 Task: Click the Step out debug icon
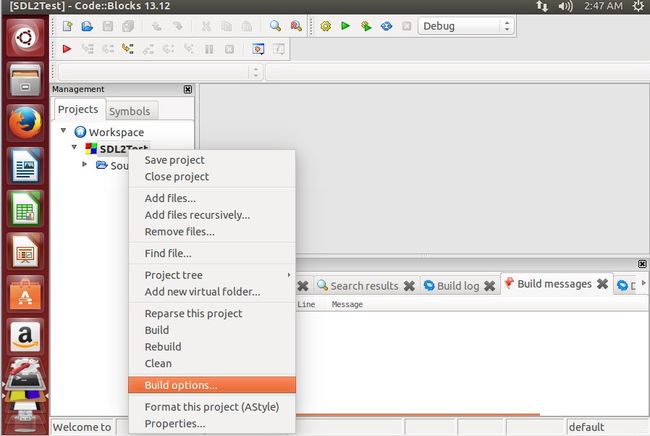click(148, 49)
